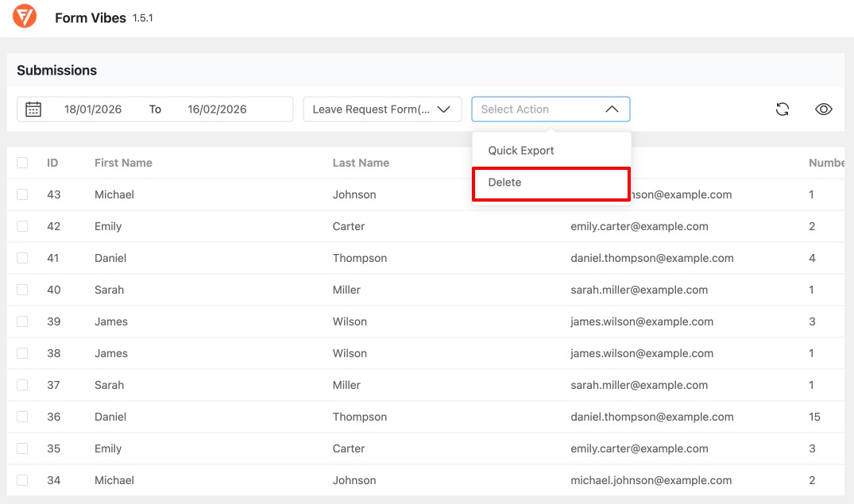
Task: Click the ID column header
Action: point(52,163)
